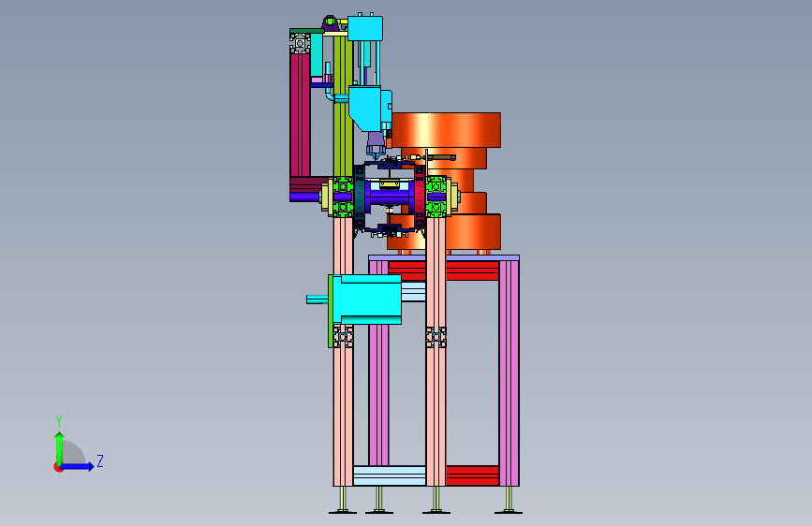
Task: Select the purple nozzle below the dispenser
Action: point(376,139)
